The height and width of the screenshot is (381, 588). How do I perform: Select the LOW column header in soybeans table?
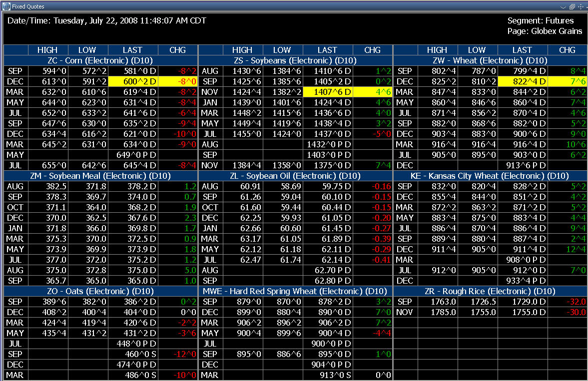pos(282,50)
